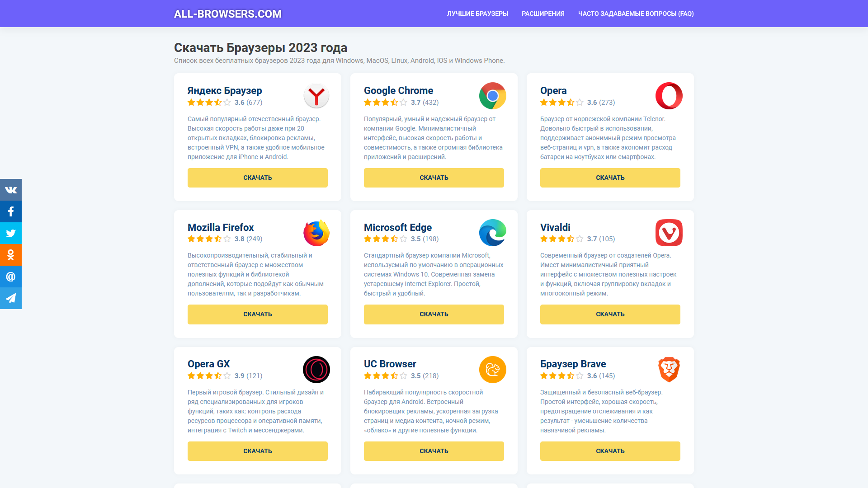
Task: Rate Яндекс Браузер using its star rating
Action: click(209, 103)
